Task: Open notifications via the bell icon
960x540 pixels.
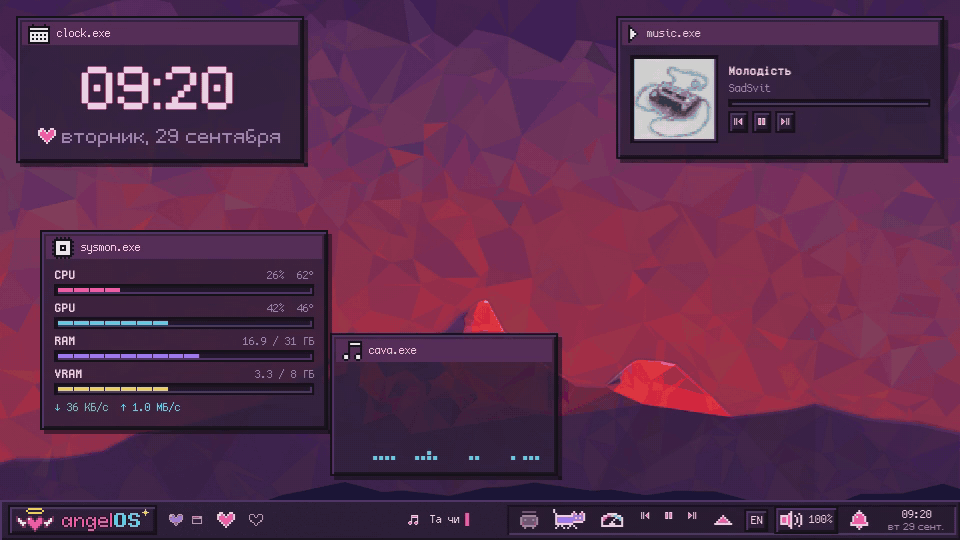Action: [x=859, y=520]
